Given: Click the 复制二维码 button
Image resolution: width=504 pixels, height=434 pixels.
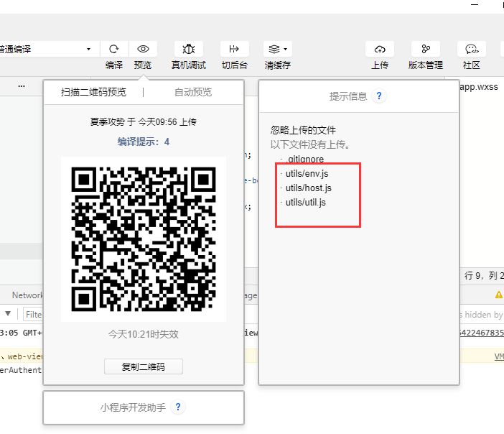Looking at the screenshot, I should [144, 366].
